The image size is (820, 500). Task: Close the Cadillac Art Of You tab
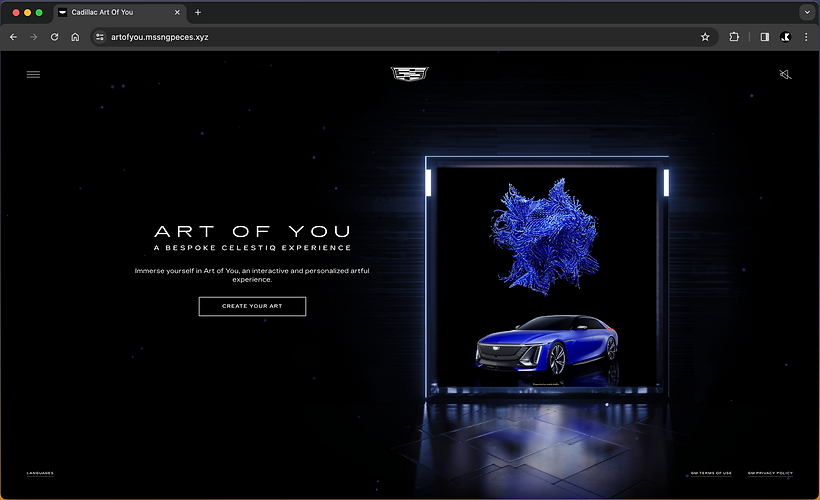click(177, 13)
